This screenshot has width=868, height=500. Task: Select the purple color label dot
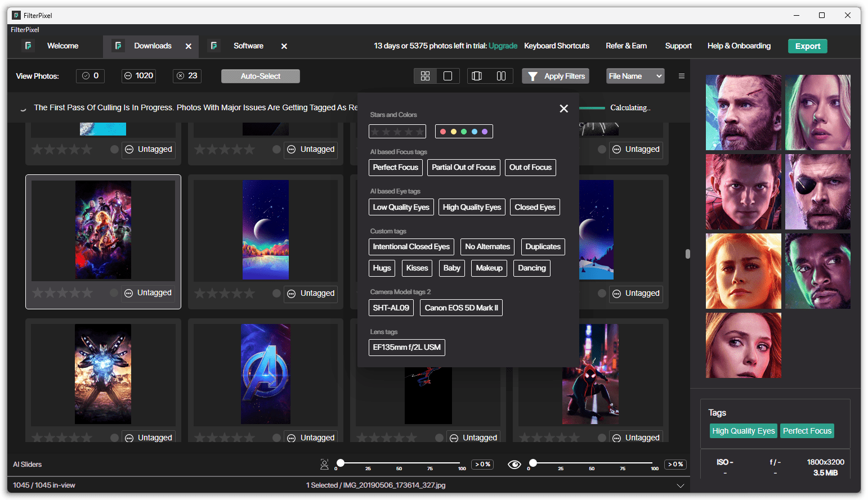tap(485, 132)
